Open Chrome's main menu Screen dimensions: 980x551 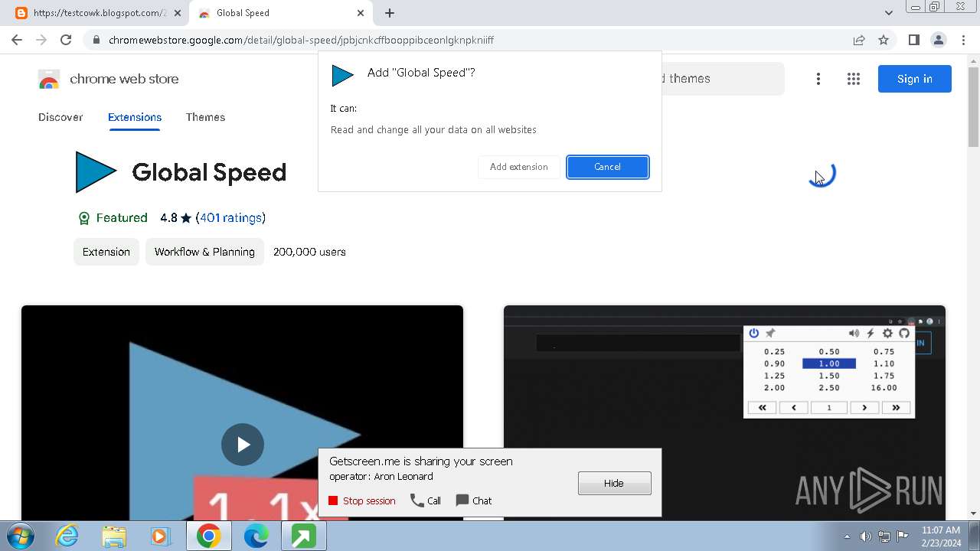click(x=962, y=40)
